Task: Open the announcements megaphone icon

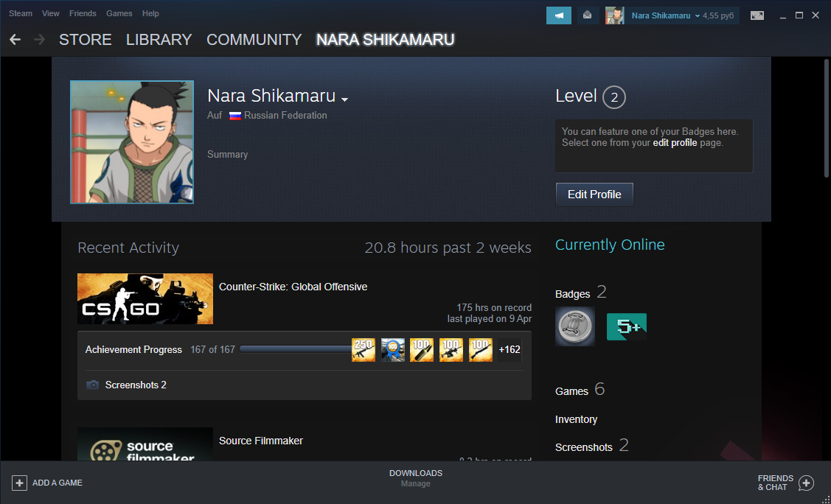Action: pyautogui.click(x=559, y=15)
